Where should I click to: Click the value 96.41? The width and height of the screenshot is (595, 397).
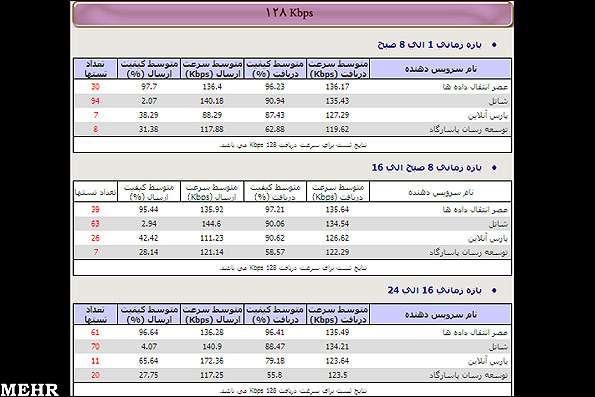pos(275,332)
